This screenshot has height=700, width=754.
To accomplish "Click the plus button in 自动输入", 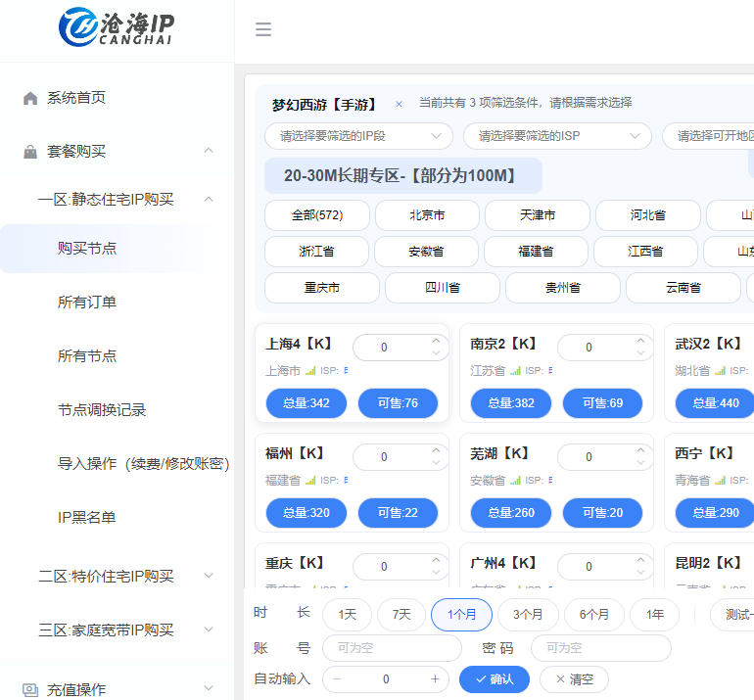I will click(435, 678).
